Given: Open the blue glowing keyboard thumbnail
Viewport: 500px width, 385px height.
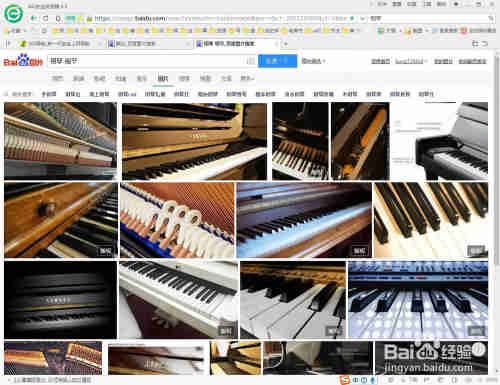Looking at the screenshot, I should (418, 299).
